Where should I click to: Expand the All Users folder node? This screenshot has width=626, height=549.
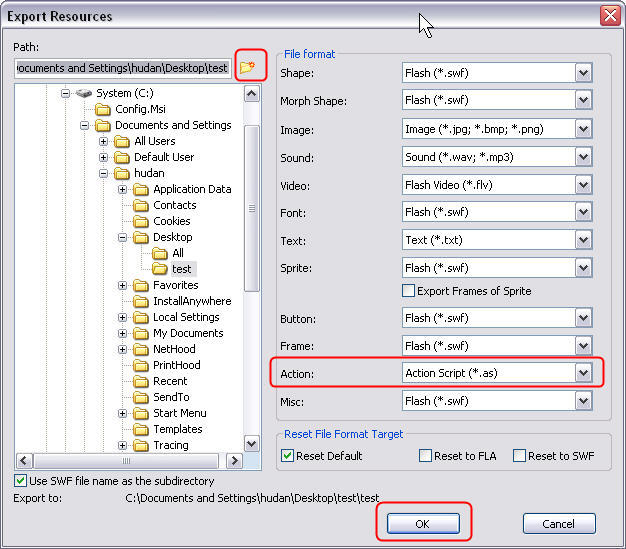pos(103,141)
